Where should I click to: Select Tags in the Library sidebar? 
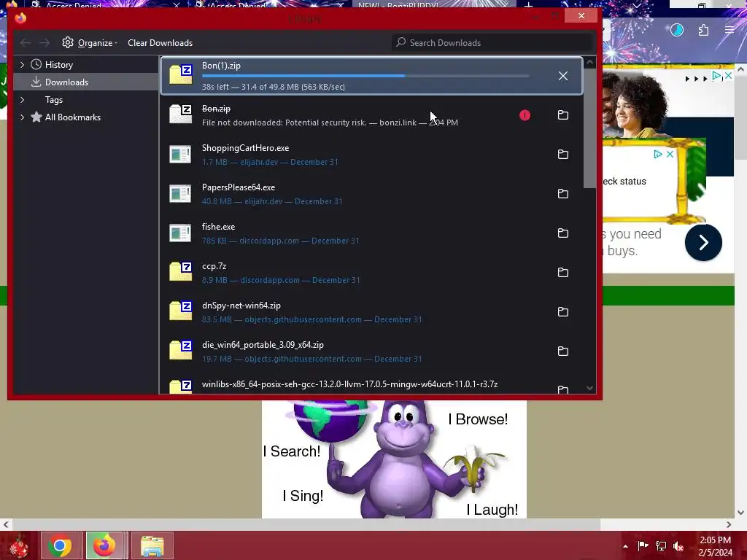54,99
